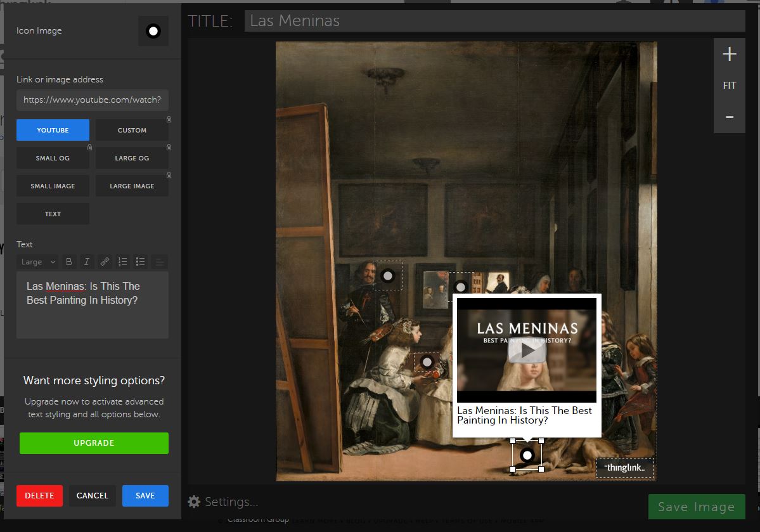Select the tag dot on the painter
Screen dimensions: 760x532
point(388,276)
